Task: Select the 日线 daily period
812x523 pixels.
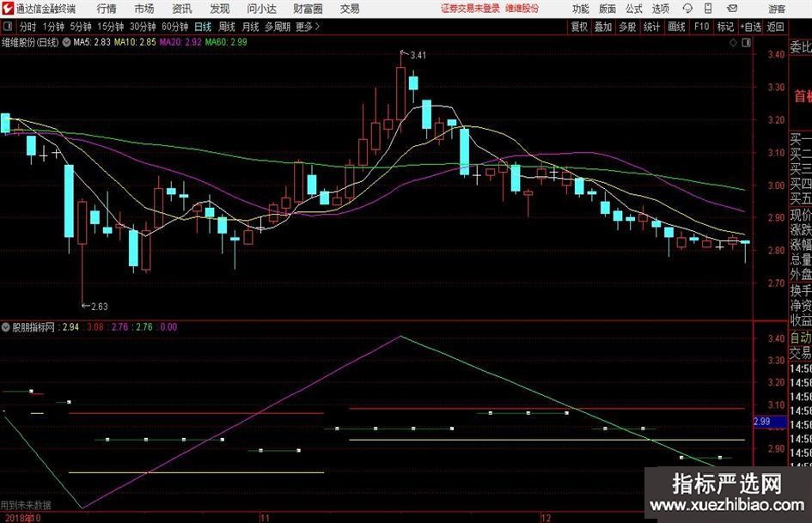Action: [x=203, y=27]
